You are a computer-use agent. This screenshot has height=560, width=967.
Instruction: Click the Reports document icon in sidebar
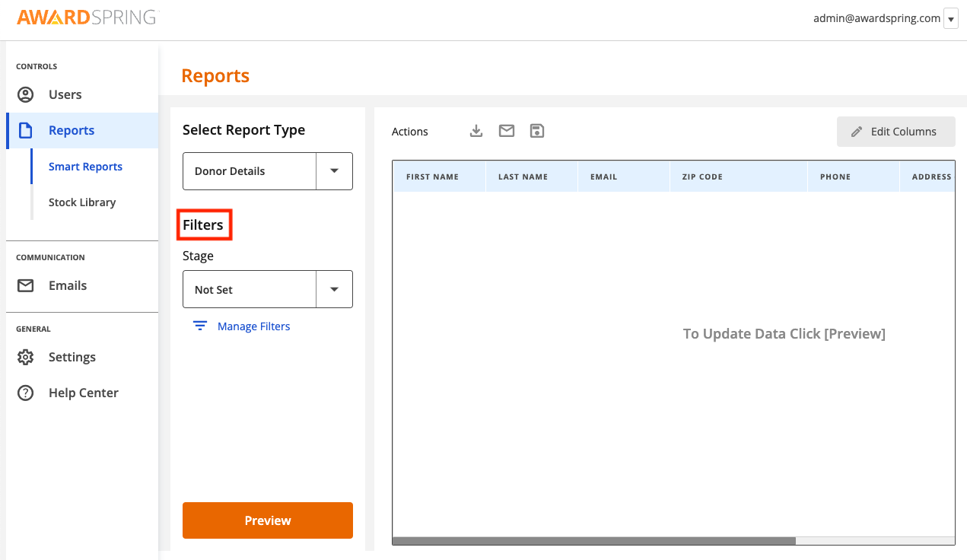point(25,130)
